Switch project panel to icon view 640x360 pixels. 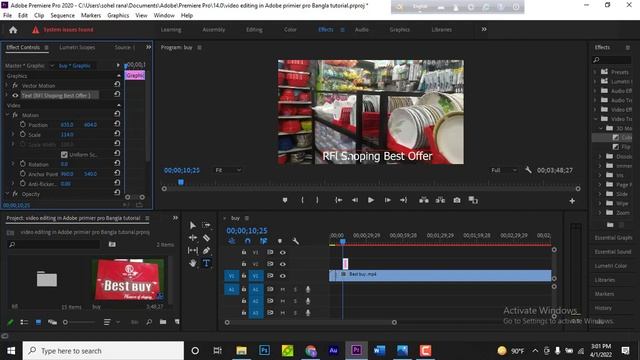point(38,322)
